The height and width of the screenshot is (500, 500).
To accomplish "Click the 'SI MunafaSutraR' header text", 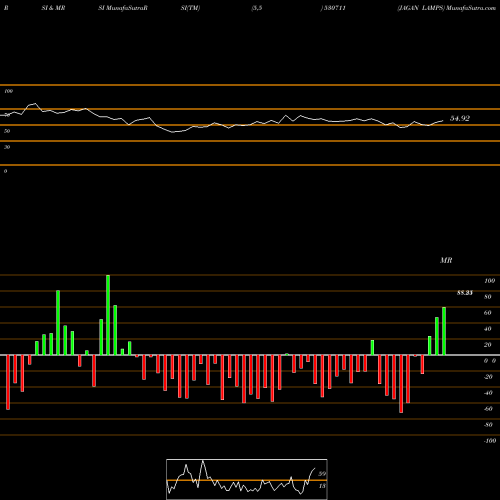I will pos(123,8).
